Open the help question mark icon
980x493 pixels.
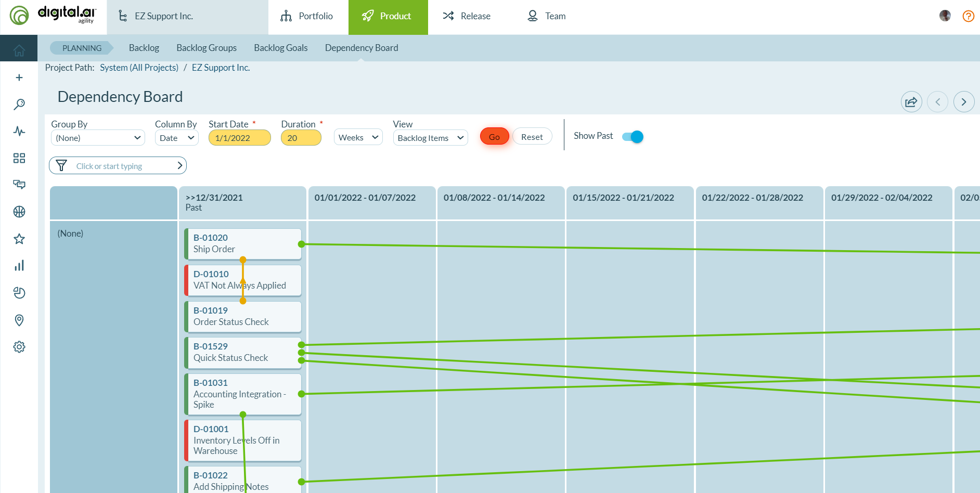point(969,16)
